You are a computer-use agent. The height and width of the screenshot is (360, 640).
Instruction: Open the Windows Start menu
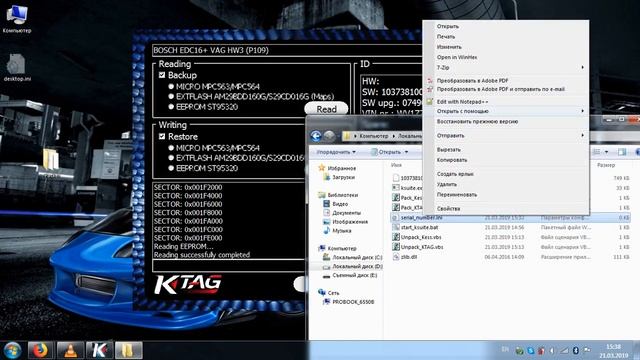coord(13,350)
